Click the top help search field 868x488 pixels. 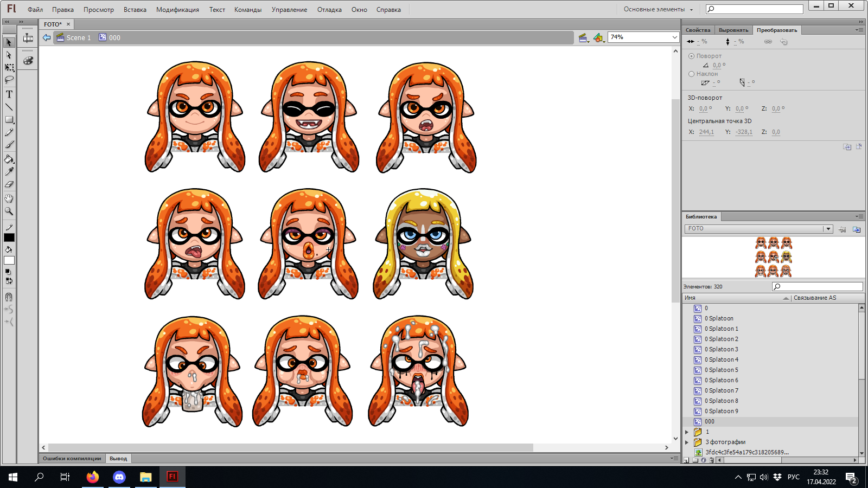click(754, 9)
